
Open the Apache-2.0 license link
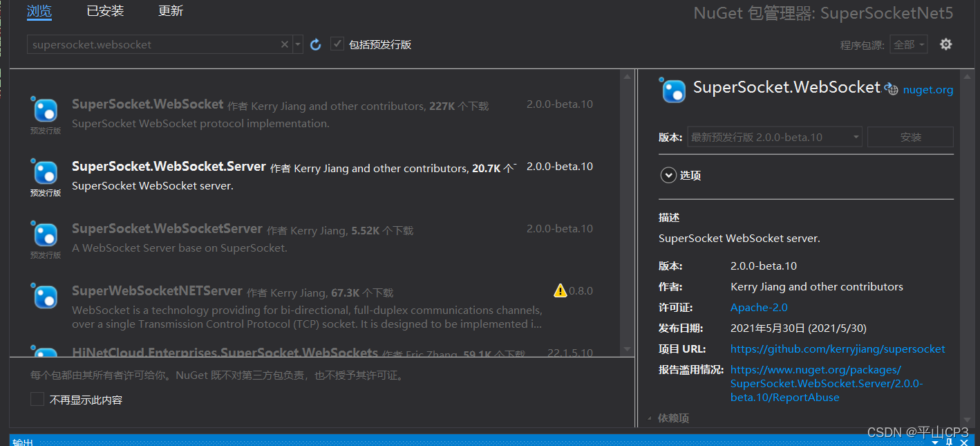pyautogui.click(x=759, y=308)
